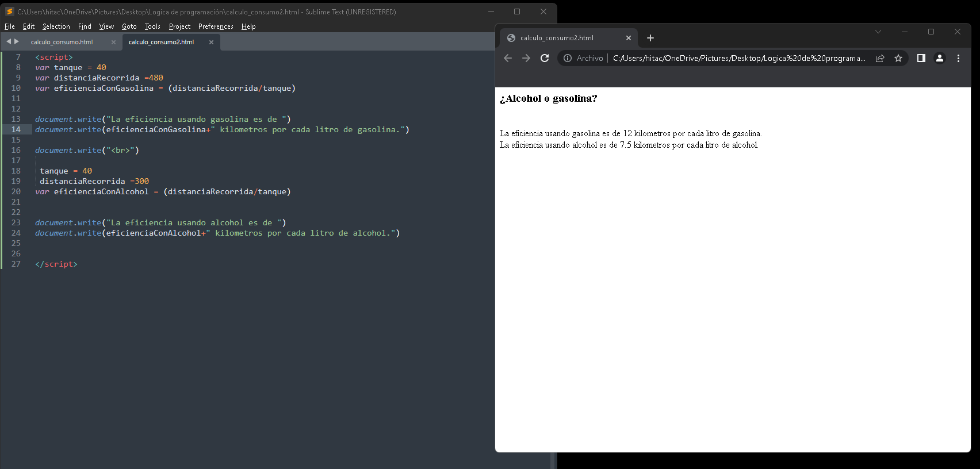Select the calculo_consumo2.html browser tab

tap(557, 38)
